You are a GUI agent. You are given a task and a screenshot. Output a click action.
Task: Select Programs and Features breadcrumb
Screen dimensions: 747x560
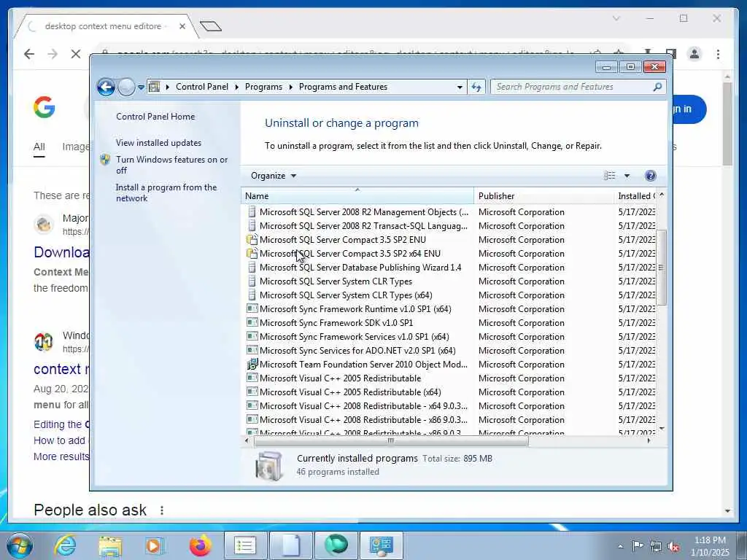coord(343,87)
